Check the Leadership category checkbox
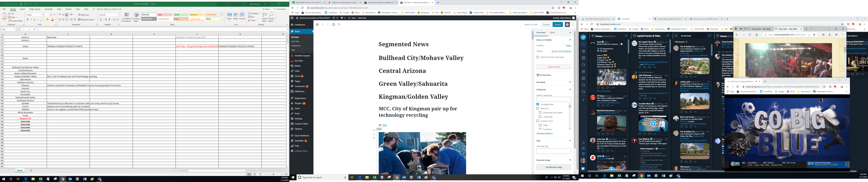The image size is (868, 182). point(540,117)
